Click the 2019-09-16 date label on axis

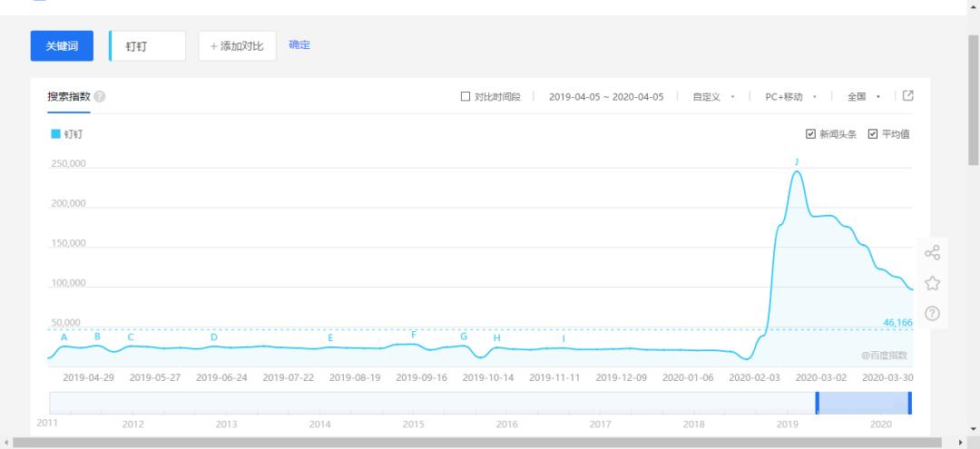click(x=422, y=378)
